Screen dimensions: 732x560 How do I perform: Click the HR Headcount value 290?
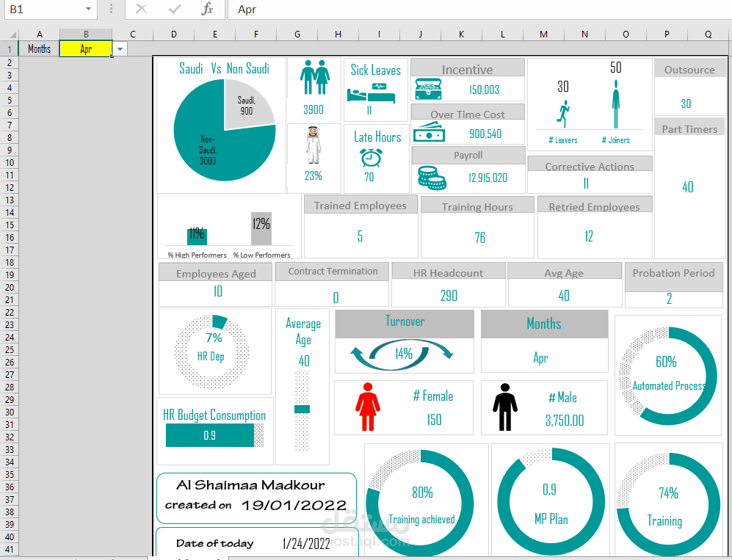click(449, 296)
